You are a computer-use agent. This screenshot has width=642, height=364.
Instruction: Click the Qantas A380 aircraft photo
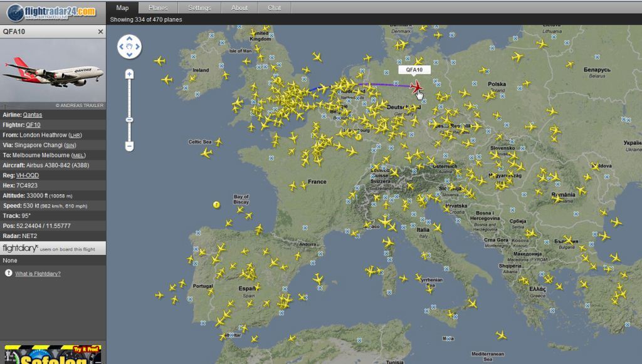(53, 70)
